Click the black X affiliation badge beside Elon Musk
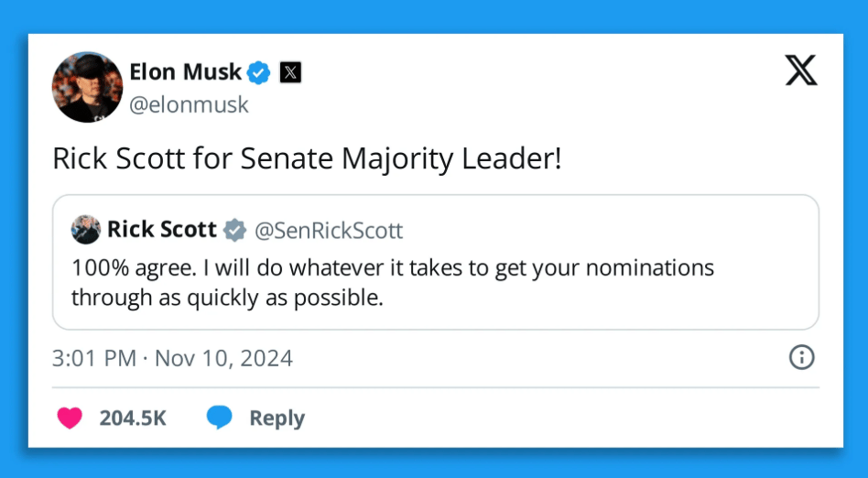The width and height of the screenshot is (868, 478). point(289,72)
